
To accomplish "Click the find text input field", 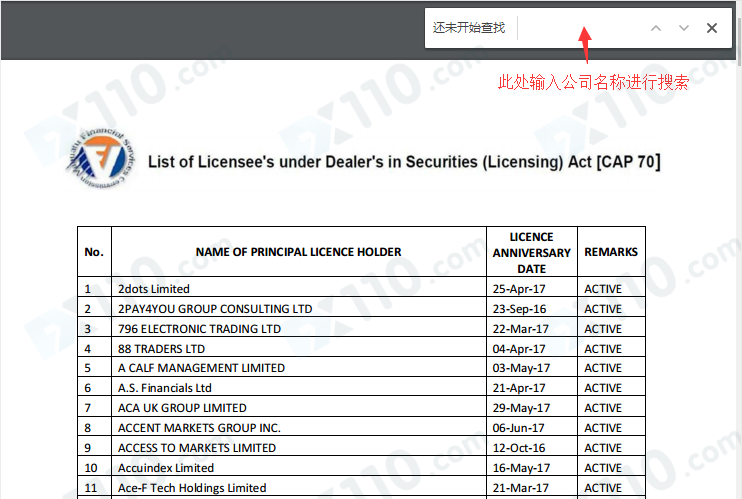I will pyautogui.click(x=581, y=28).
